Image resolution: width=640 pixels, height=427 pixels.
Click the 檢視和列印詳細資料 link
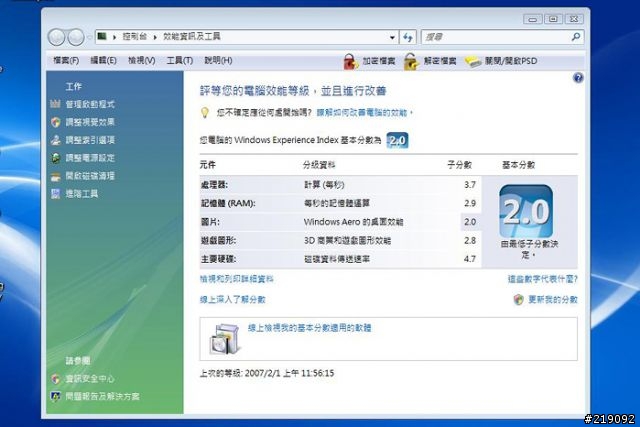(236, 279)
